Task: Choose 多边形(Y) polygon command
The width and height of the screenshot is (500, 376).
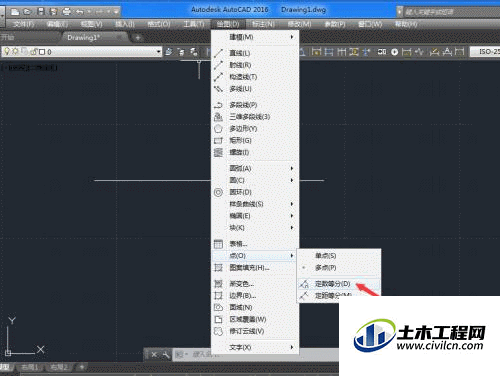Action: pyautogui.click(x=255, y=129)
